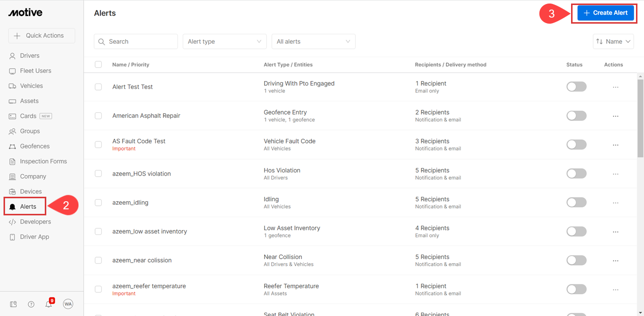644x316 pixels.
Task: Check the select-all header checkbox
Action: (98, 64)
